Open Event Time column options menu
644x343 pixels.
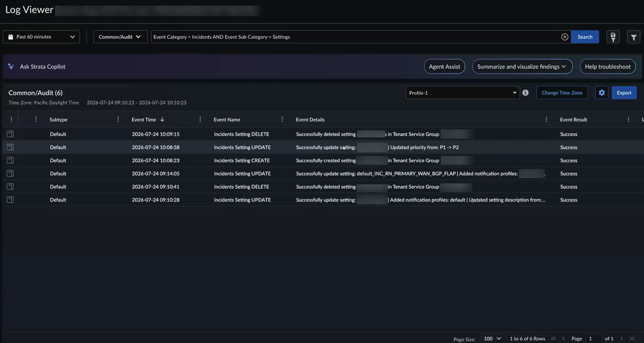200,120
